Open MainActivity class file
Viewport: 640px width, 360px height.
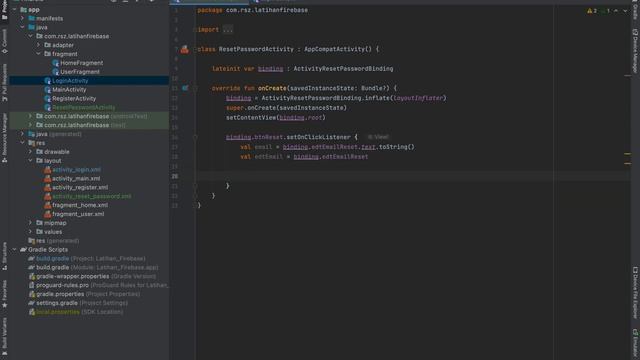(69, 90)
